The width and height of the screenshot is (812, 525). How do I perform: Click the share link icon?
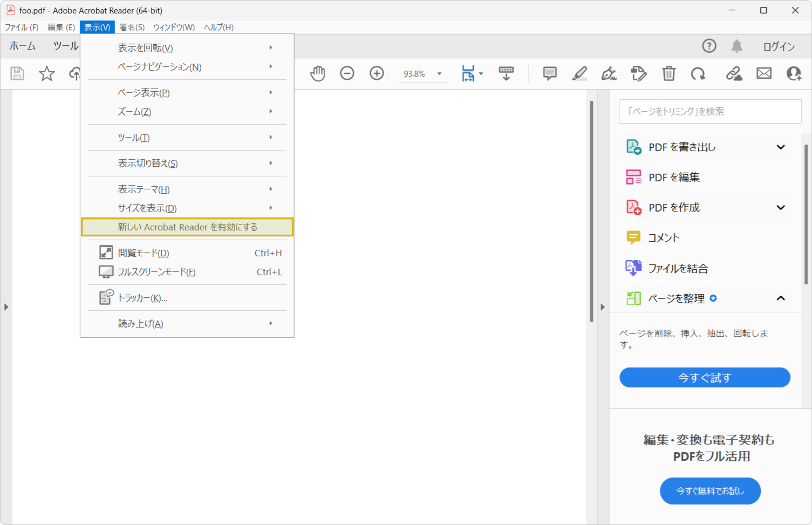point(734,73)
